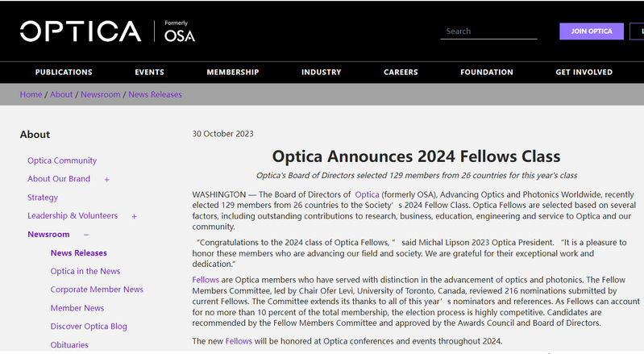This screenshot has width=644, height=354.
Task: Open the Membership menu
Action: pos(233,72)
